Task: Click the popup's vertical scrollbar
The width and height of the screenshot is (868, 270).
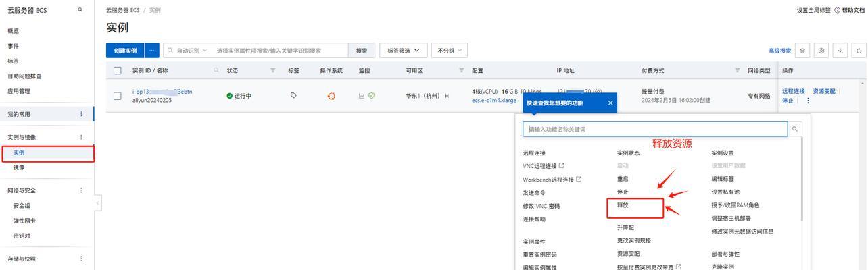Action: coord(802,179)
